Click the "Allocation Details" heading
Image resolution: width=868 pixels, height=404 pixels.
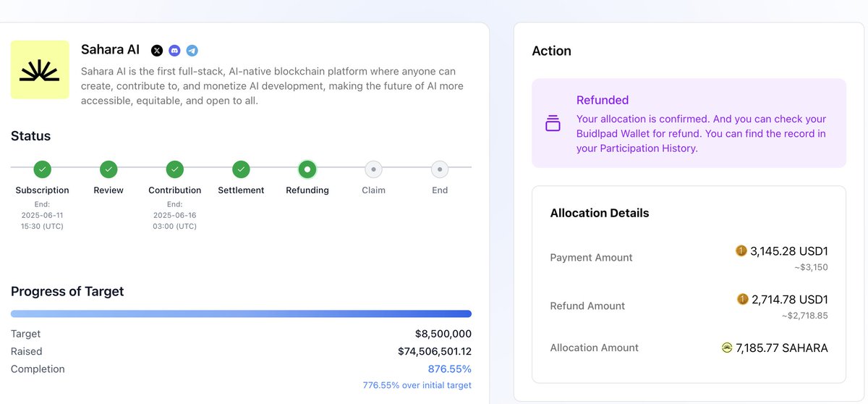pyautogui.click(x=600, y=213)
